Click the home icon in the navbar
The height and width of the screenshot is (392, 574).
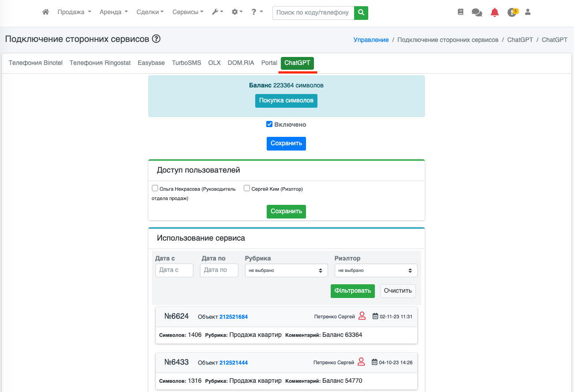[x=45, y=12]
